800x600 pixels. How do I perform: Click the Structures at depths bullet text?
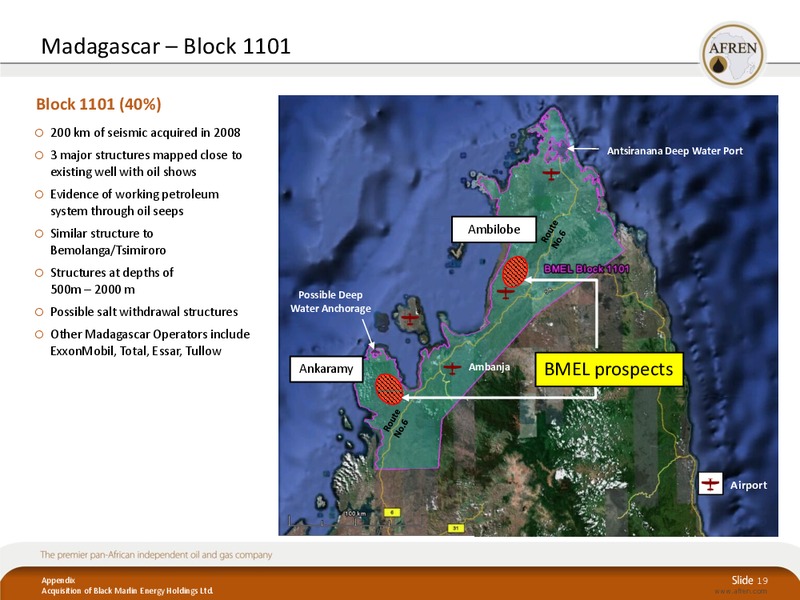[x=112, y=281]
